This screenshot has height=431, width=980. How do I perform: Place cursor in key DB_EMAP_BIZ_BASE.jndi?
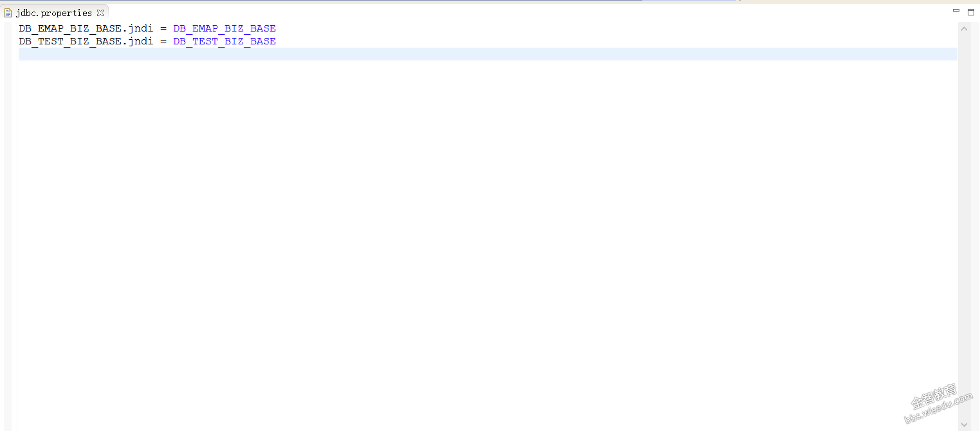click(86, 28)
